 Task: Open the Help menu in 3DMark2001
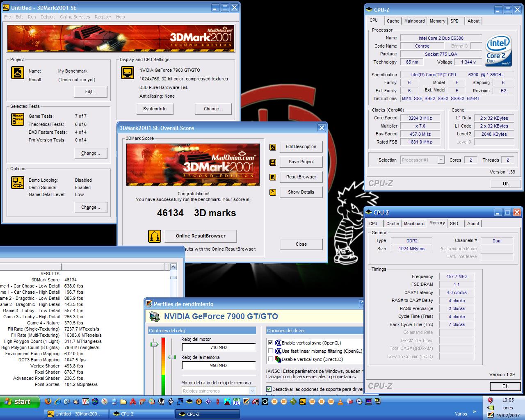(120, 17)
